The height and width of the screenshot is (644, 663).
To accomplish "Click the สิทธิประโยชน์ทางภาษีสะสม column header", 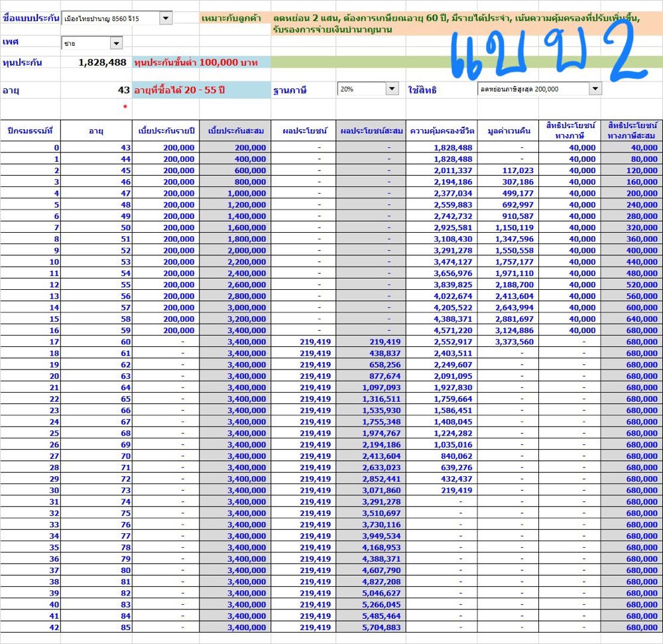I will coord(631,130).
